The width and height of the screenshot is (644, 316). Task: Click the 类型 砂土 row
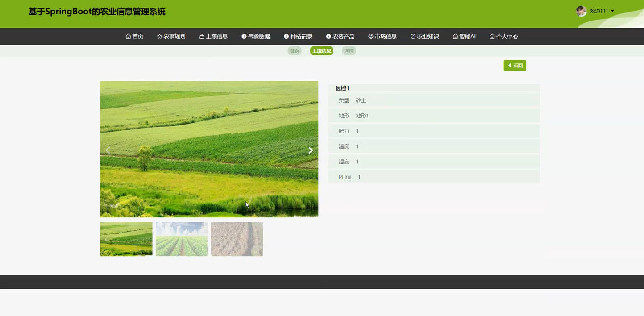click(434, 100)
